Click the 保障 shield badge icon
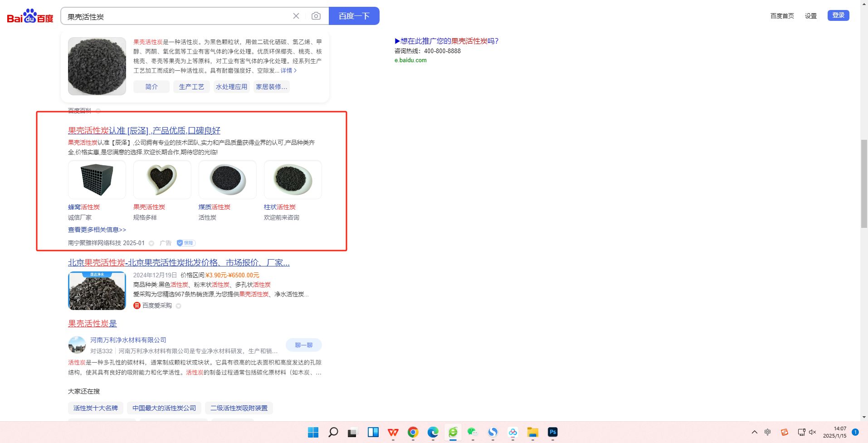The image size is (868, 443). 186,243
